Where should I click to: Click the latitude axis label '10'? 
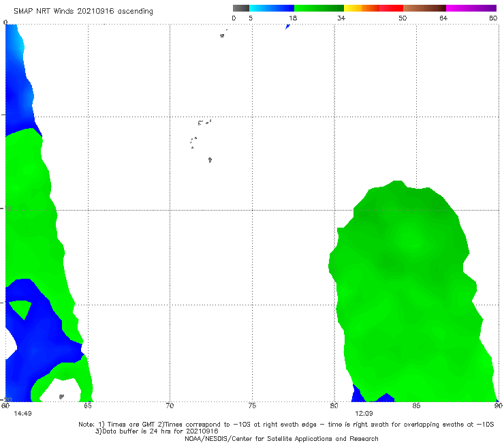pyautogui.click(x=7, y=209)
